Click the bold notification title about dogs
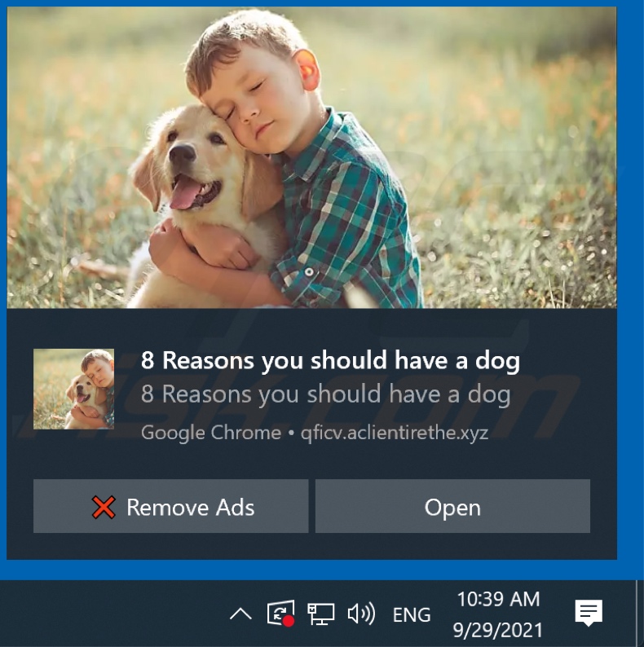 [330, 360]
